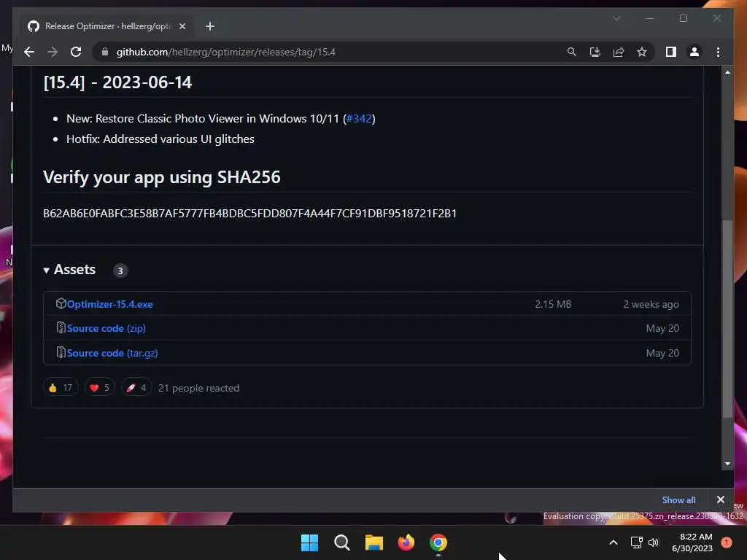Click the Chrome taskbar icon
This screenshot has width=747, height=560.
point(438,542)
